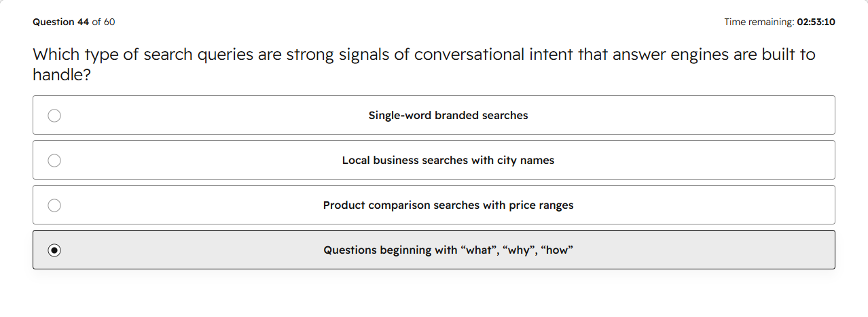Click the "Single-word branded searches" answer text
The image size is (868, 317).
click(x=448, y=116)
